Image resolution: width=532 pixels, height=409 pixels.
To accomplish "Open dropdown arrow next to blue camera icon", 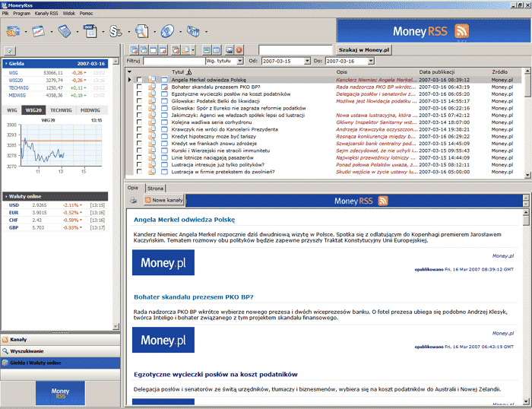I will pos(206,32).
